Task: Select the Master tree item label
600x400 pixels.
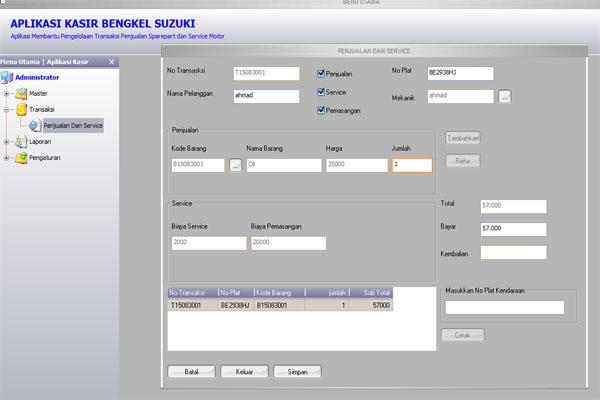Action: [x=38, y=93]
